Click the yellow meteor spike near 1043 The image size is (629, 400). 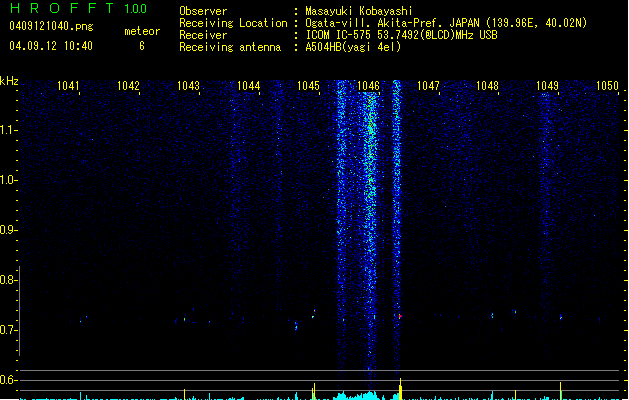185,394
